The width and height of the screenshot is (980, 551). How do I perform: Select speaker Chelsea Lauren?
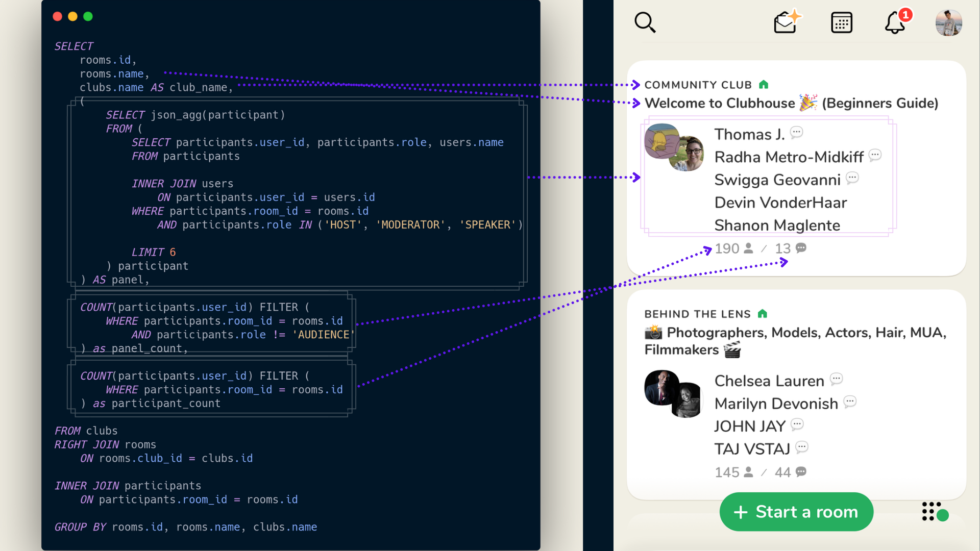point(769,381)
